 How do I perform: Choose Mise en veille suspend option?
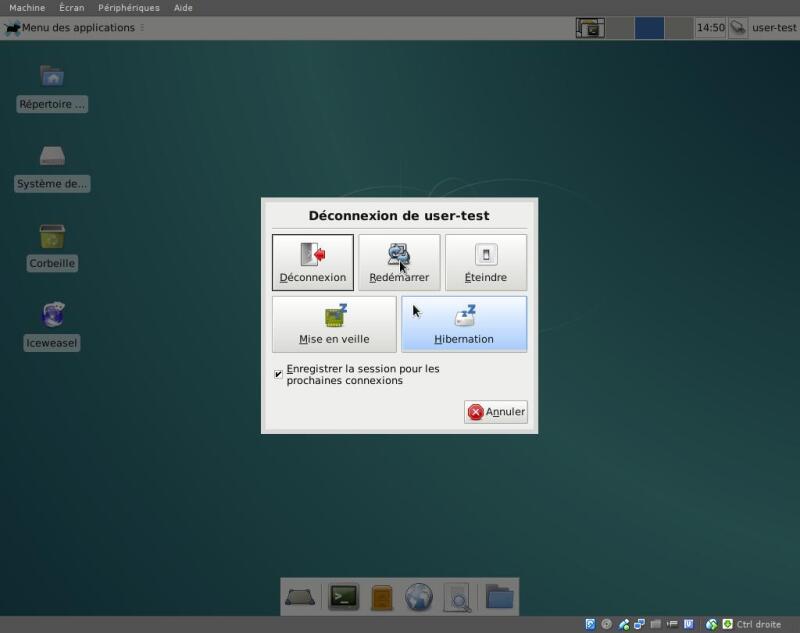(334, 324)
